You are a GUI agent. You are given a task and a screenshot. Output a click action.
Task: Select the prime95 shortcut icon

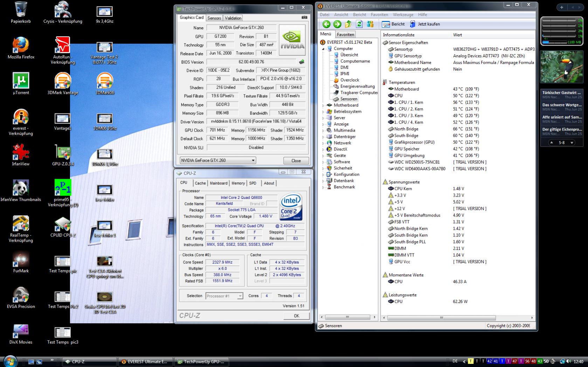[63, 193]
